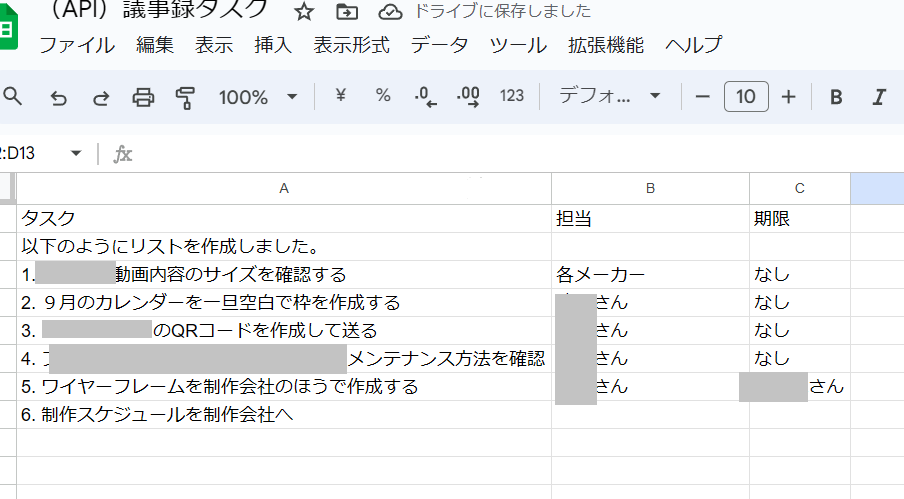Select cell ワイヤーフレームを制作会社のほうで作成する
This screenshot has width=904, height=499.
284,387
